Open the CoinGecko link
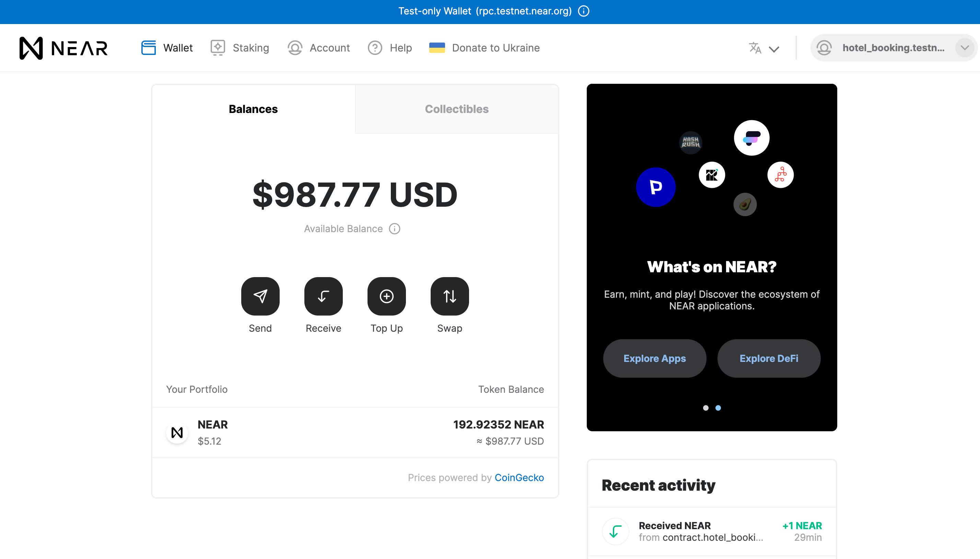The width and height of the screenshot is (980, 559). tap(519, 478)
